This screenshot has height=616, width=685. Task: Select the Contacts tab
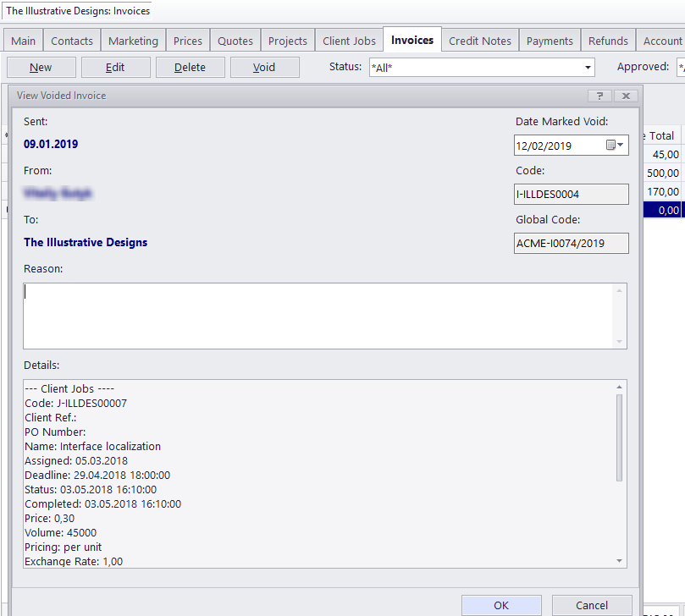(x=72, y=40)
